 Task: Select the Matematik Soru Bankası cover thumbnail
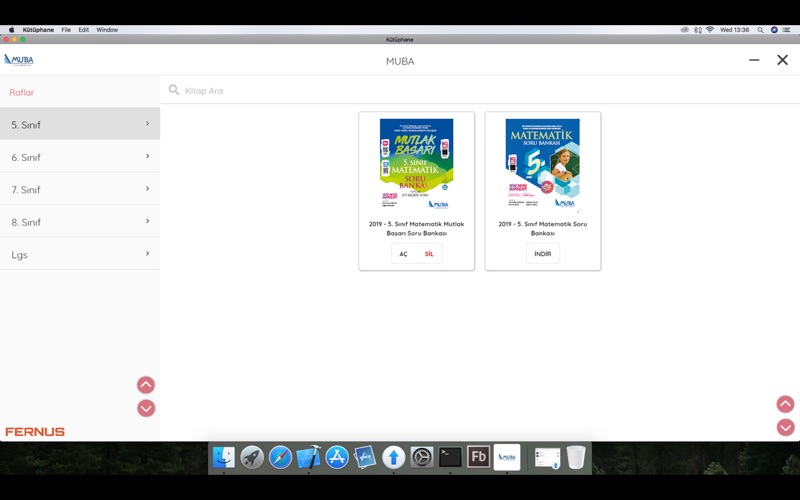click(x=543, y=164)
